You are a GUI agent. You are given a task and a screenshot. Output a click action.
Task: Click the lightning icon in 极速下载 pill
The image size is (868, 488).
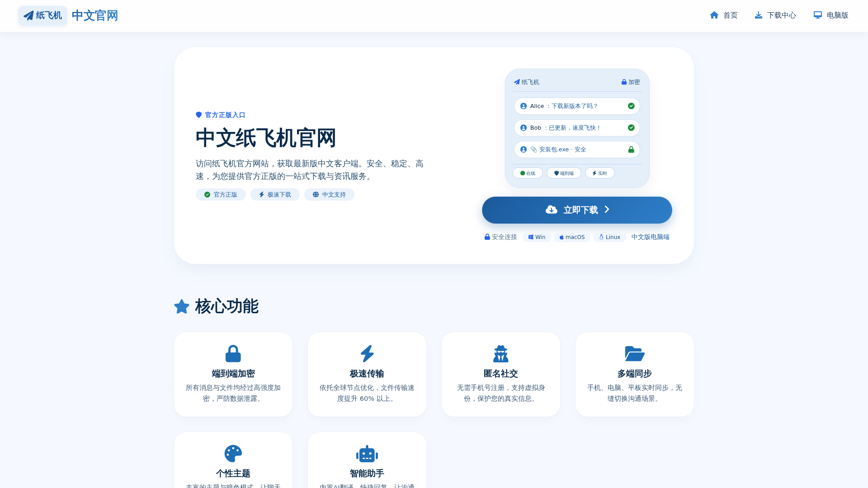point(261,195)
